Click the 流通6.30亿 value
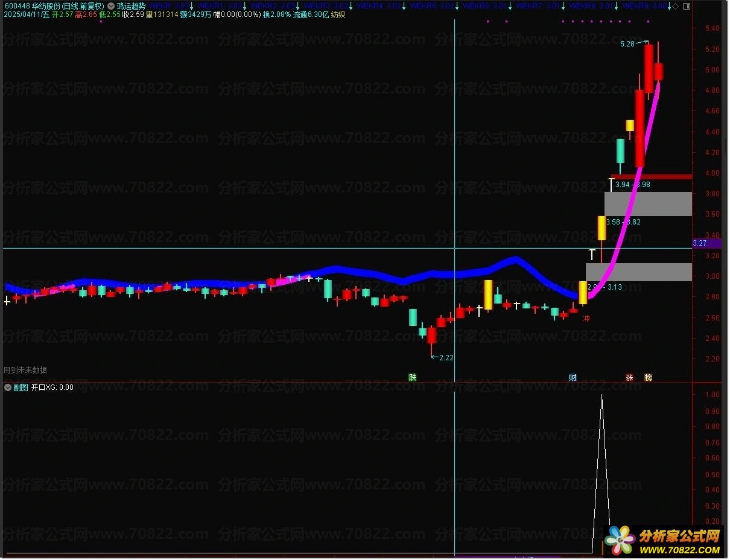 pyautogui.click(x=311, y=14)
